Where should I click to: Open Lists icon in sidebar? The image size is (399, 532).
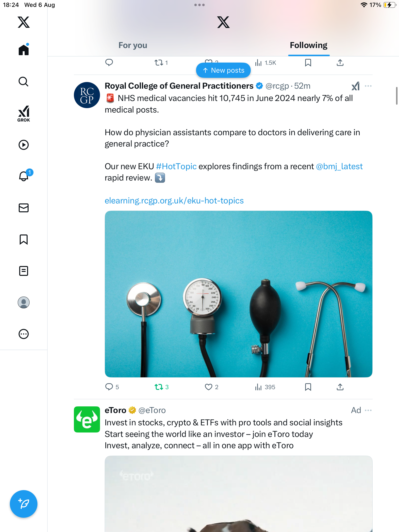24,271
